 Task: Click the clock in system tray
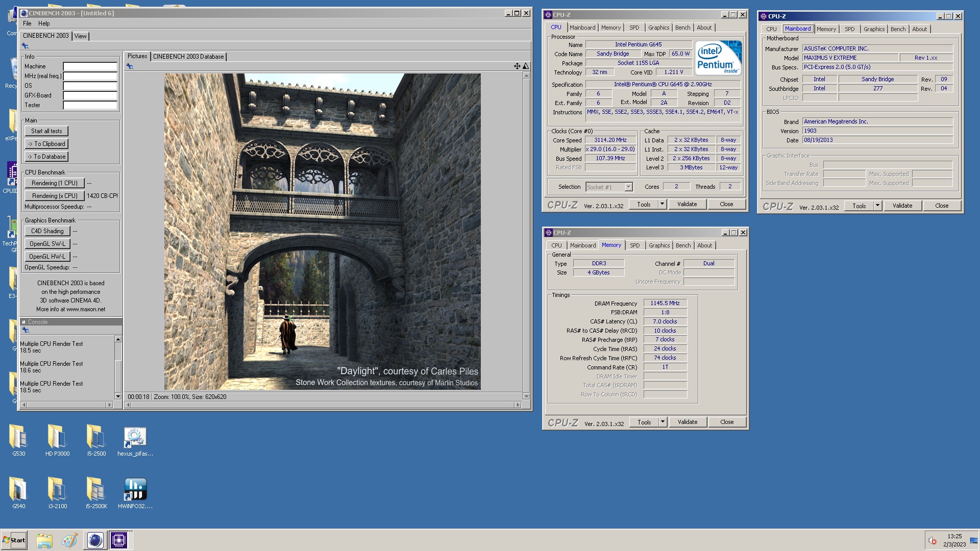954,540
